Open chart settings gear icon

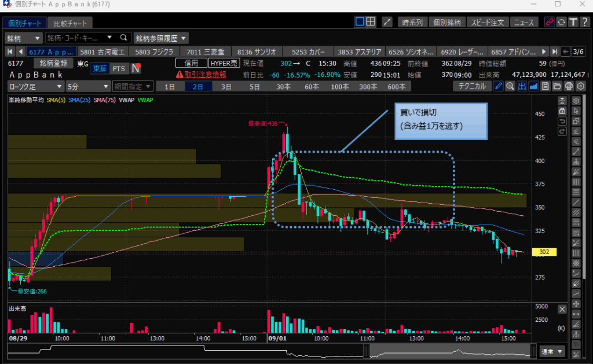580,86
